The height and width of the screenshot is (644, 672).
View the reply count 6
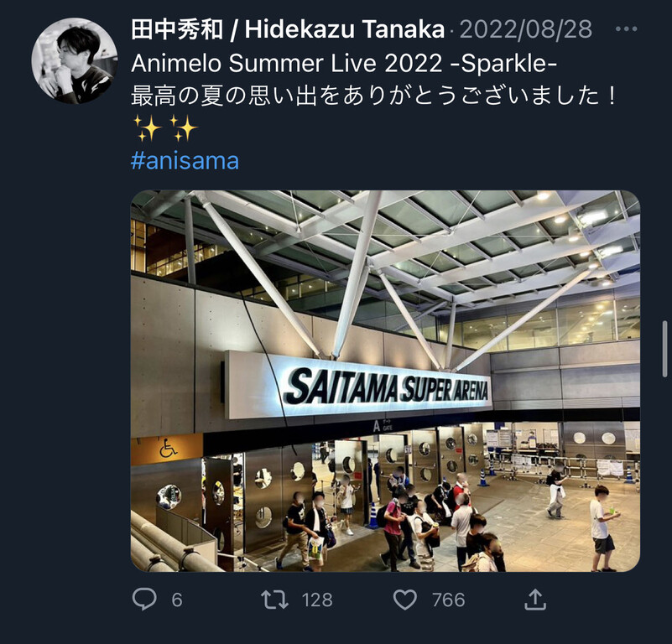point(177,600)
